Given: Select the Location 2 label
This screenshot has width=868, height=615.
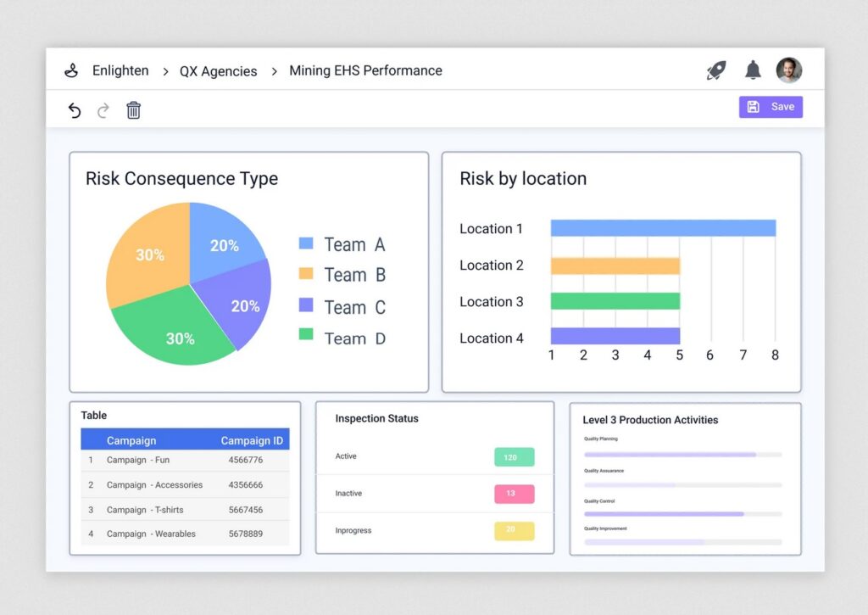Looking at the screenshot, I should pos(492,266).
